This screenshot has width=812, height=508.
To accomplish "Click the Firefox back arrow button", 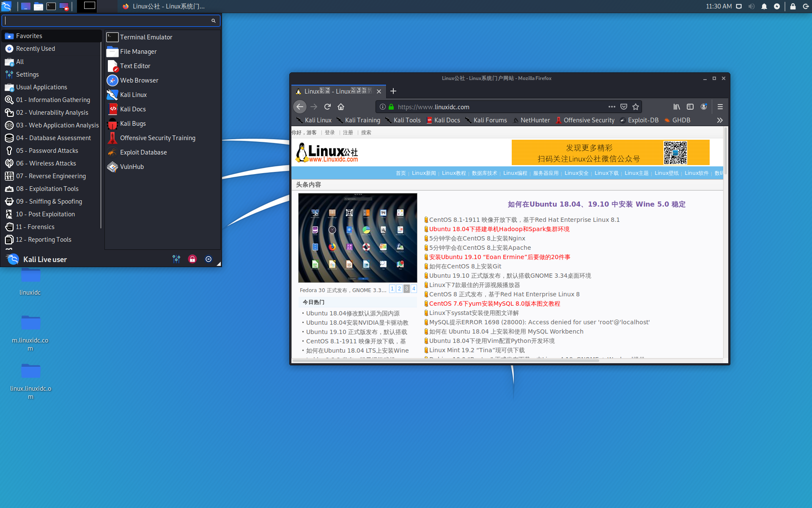I will [x=300, y=107].
